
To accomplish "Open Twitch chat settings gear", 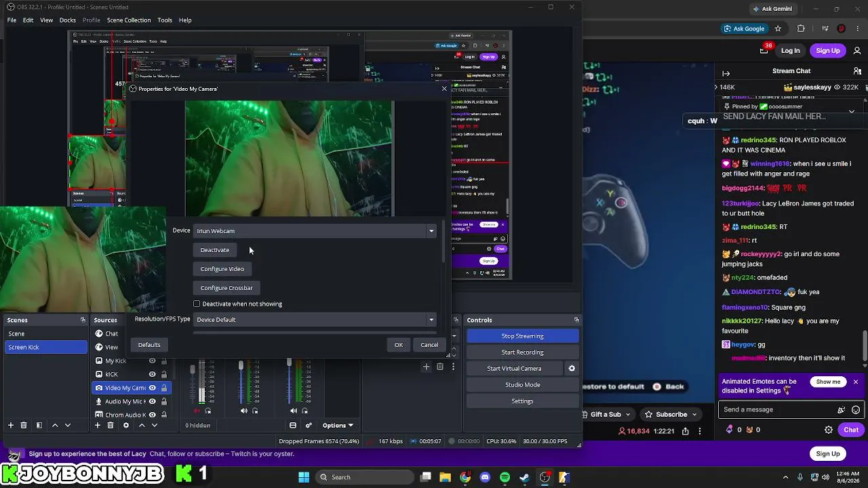I will coord(829,430).
